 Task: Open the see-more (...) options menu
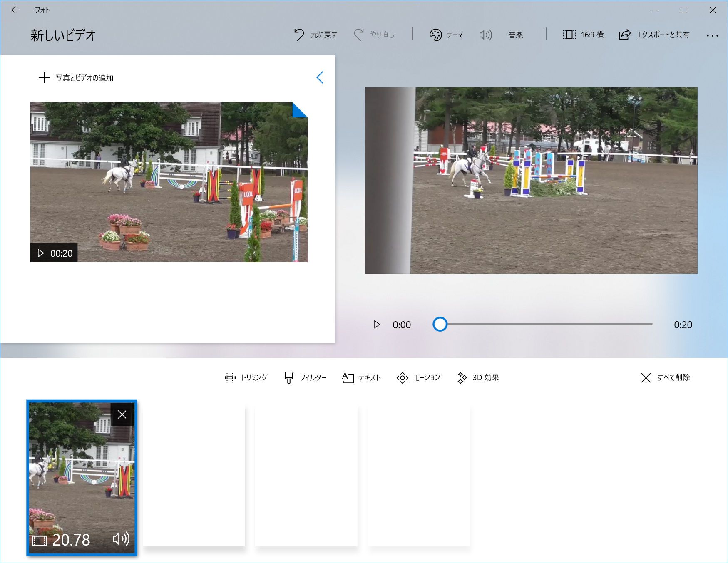click(713, 35)
